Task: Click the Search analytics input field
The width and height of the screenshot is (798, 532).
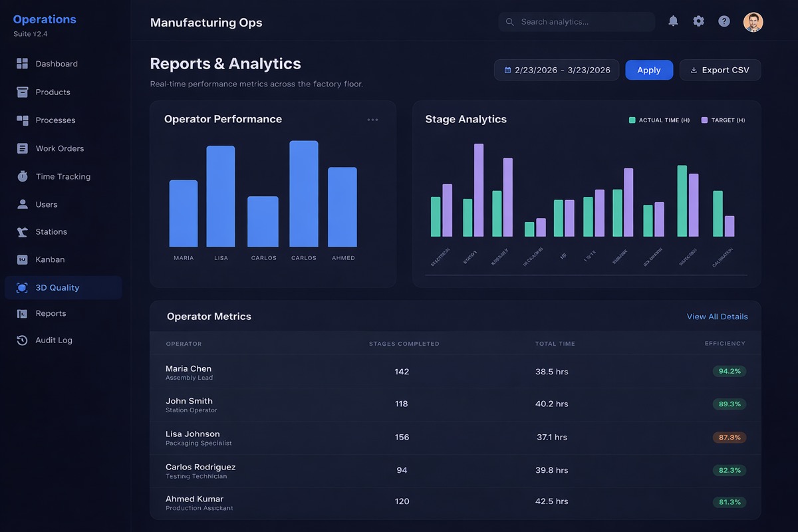Action: (x=576, y=21)
